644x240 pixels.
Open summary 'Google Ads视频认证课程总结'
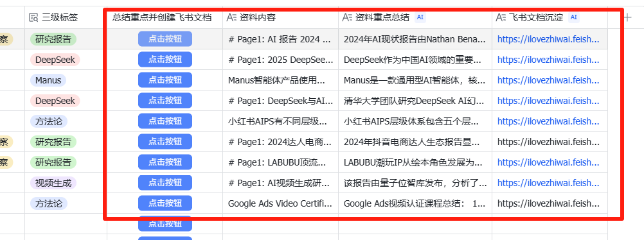415,203
